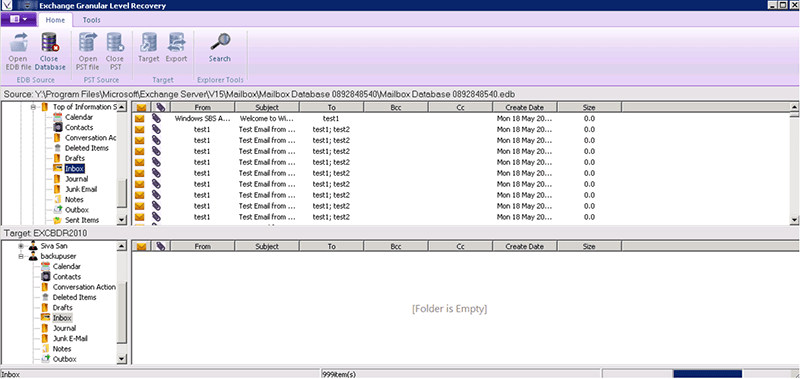The width and height of the screenshot is (800, 379).
Task: Click target list Bcc column header
Action: [396, 246]
